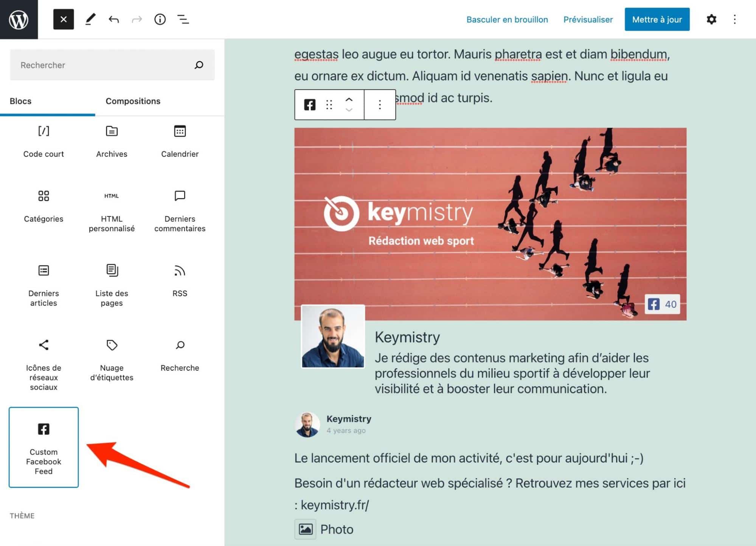Viewport: 756px width, 546px height.
Task: Open the block toolbar options menu
Action: point(380,105)
